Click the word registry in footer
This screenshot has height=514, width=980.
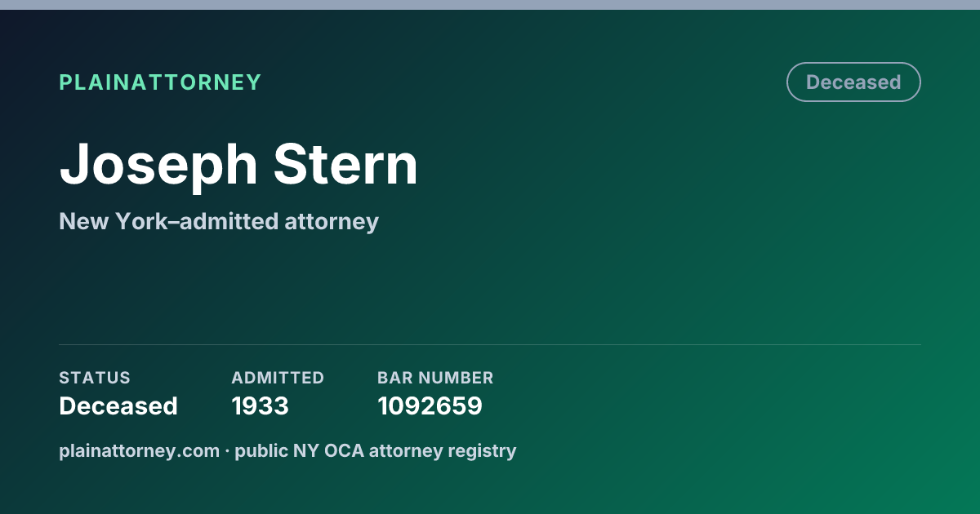point(486,451)
